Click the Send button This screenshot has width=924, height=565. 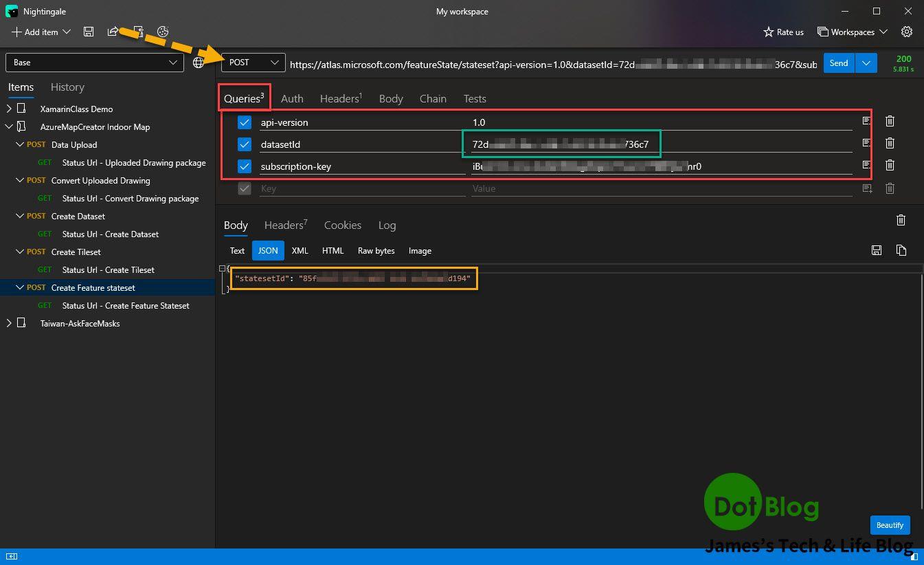[838, 63]
